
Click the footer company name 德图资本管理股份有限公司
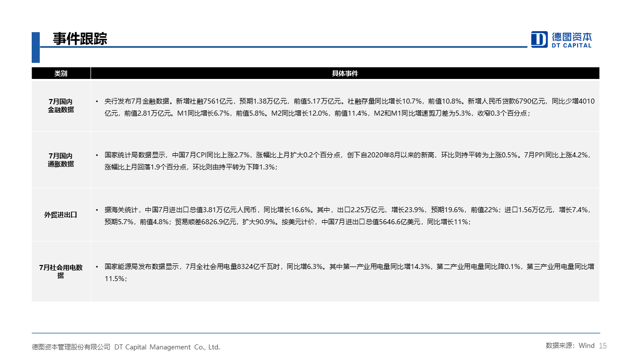(x=71, y=347)
